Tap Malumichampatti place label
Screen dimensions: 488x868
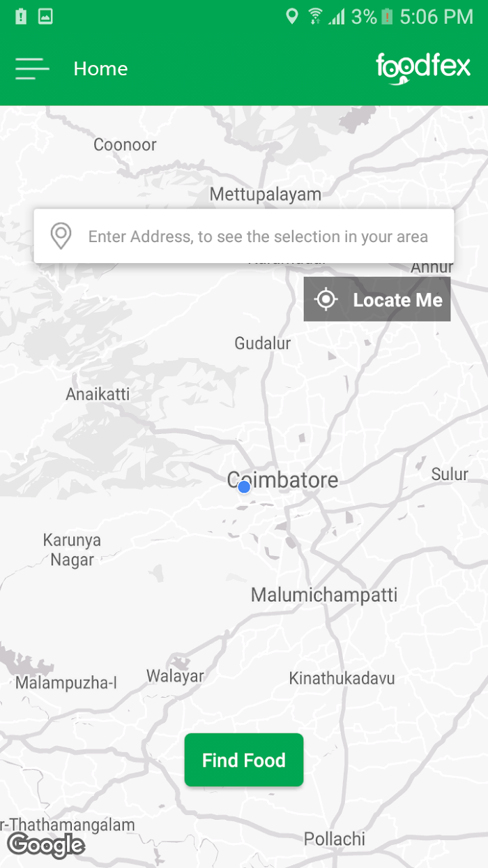(x=324, y=595)
